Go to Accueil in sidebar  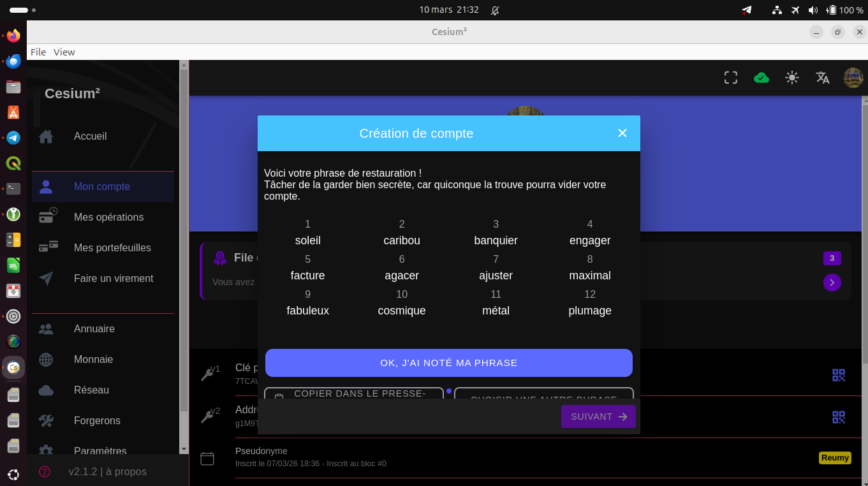coord(90,136)
